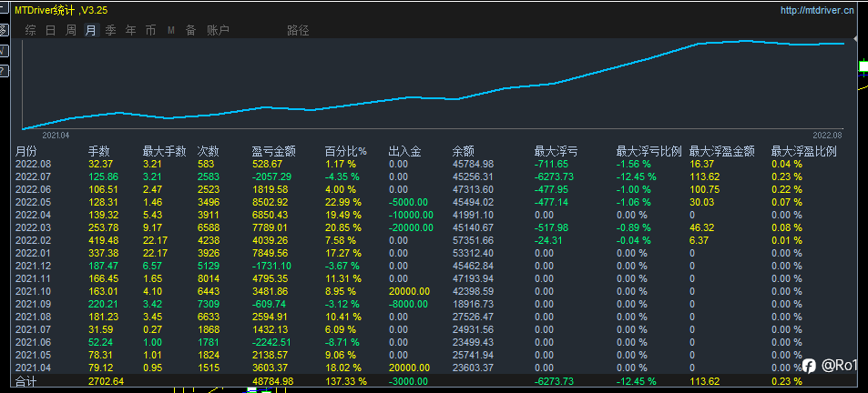Switch to the 日 daily tab

point(50,30)
